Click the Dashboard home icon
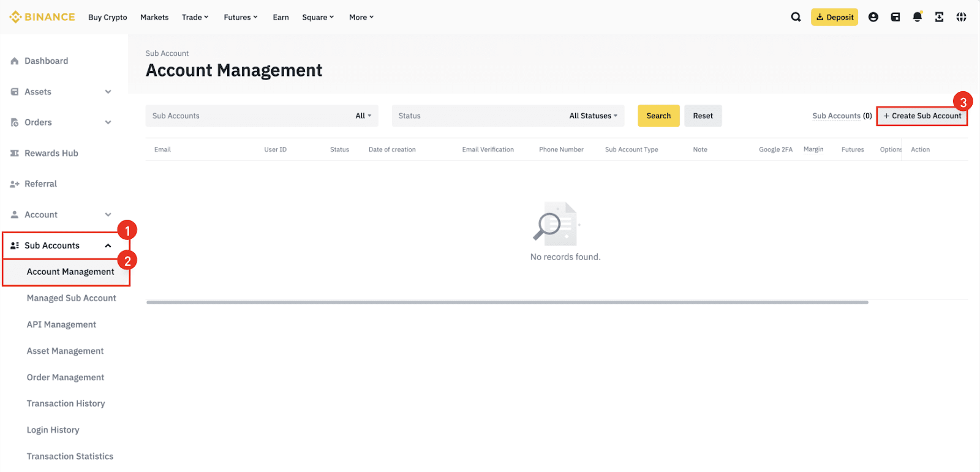This screenshot has height=472, width=980. click(15, 61)
